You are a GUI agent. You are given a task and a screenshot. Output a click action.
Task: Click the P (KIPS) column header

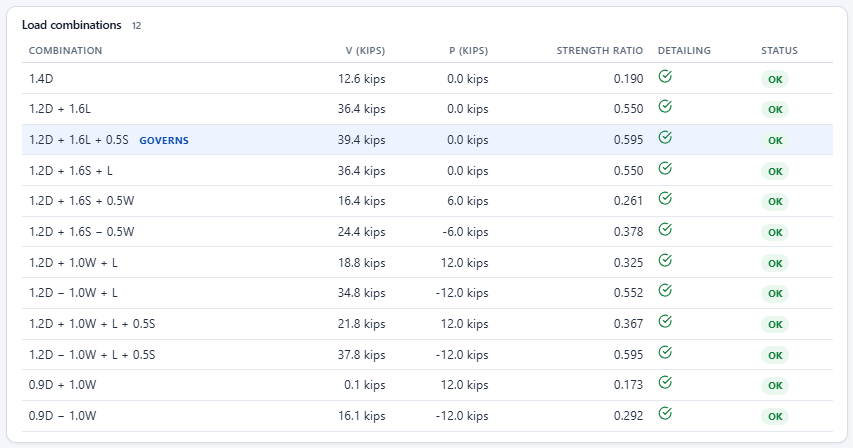[x=468, y=51]
